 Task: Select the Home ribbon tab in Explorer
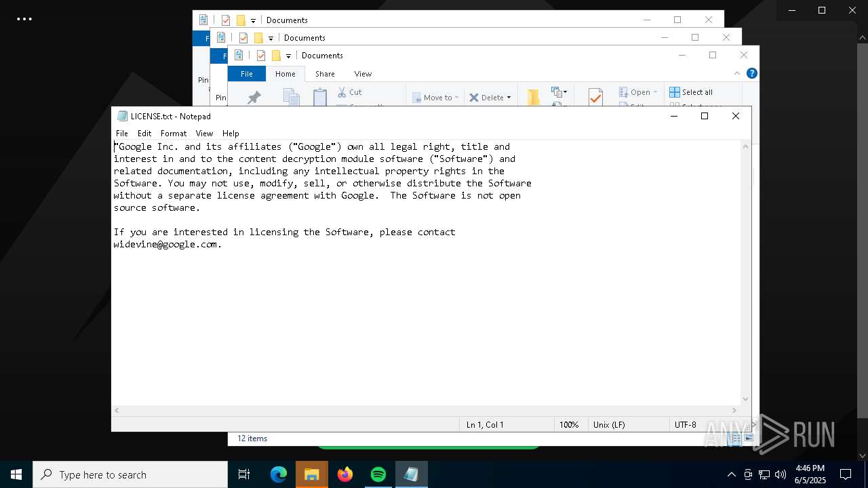click(285, 74)
